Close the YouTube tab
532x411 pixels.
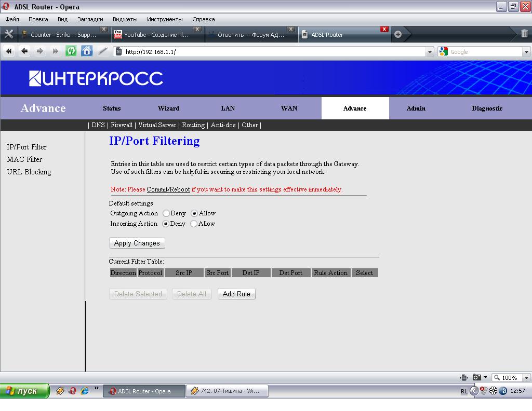point(197,29)
